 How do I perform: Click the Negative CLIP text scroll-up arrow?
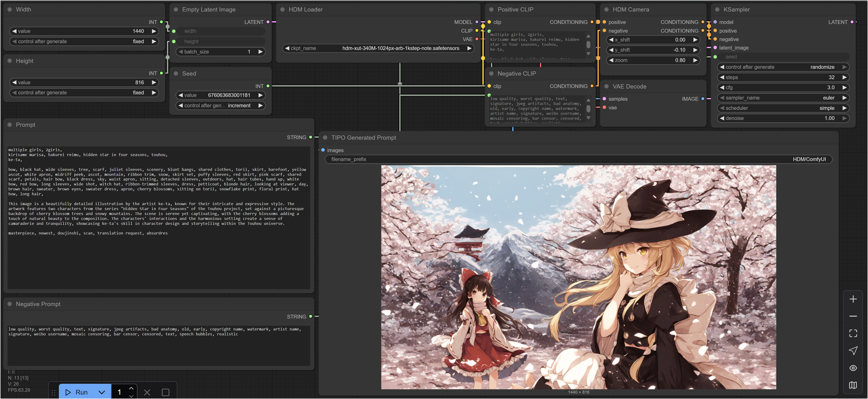tap(588, 100)
